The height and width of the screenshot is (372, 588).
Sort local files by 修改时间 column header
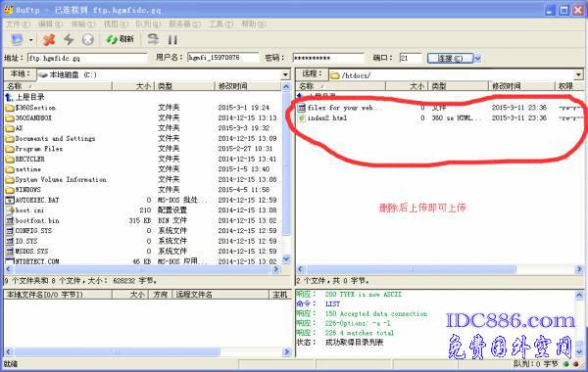[x=248, y=86]
